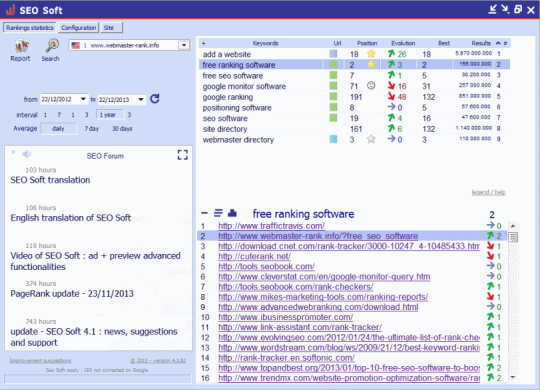This screenshot has height=390, width=540.
Task: Sort by Position column header
Action: coord(367,43)
